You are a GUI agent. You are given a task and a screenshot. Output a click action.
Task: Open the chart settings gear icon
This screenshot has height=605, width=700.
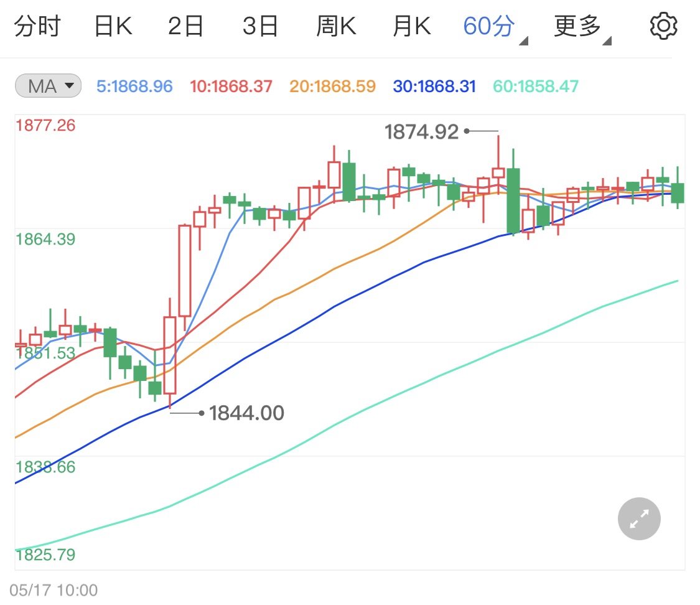[x=663, y=25]
